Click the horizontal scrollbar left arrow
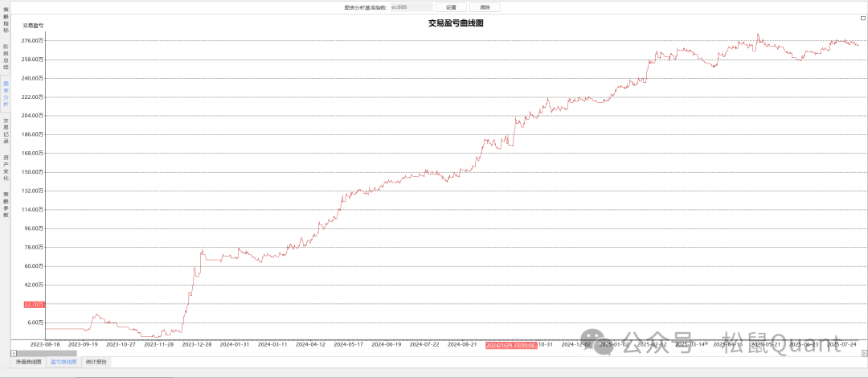Screen dimensions: 868x378 click(13, 353)
